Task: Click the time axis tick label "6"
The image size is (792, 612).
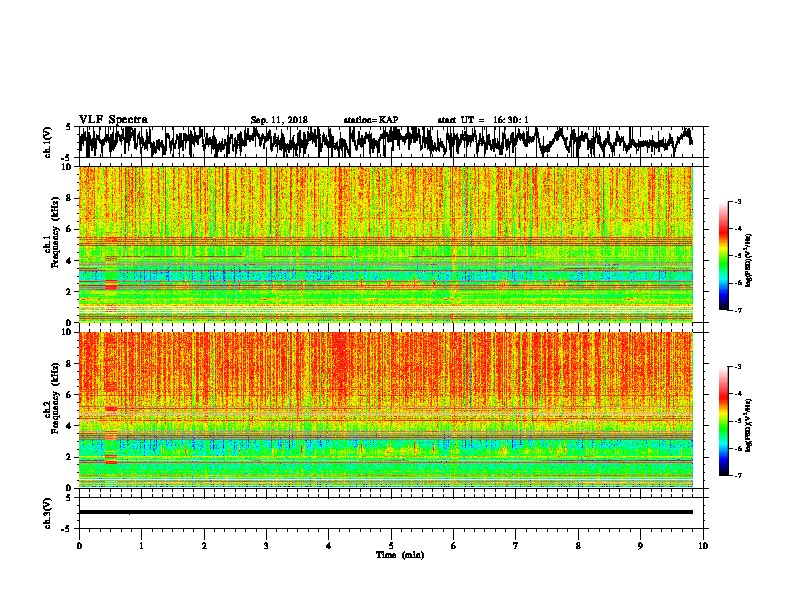Action: pyautogui.click(x=454, y=546)
